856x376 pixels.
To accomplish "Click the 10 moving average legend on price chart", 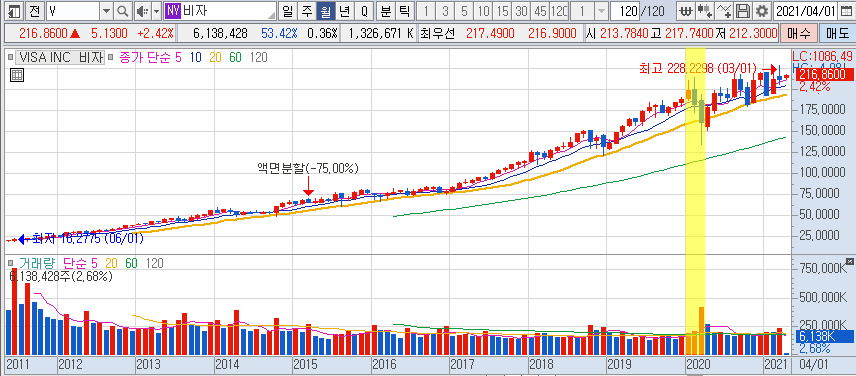I will [195, 57].
